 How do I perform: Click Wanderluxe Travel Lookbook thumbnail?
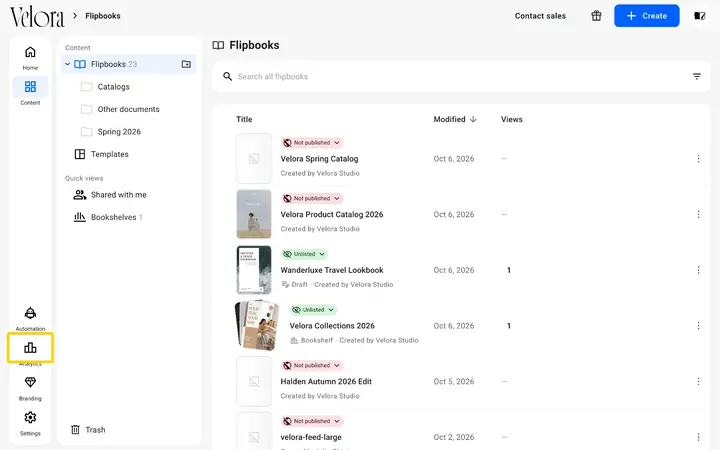(254, 270)
